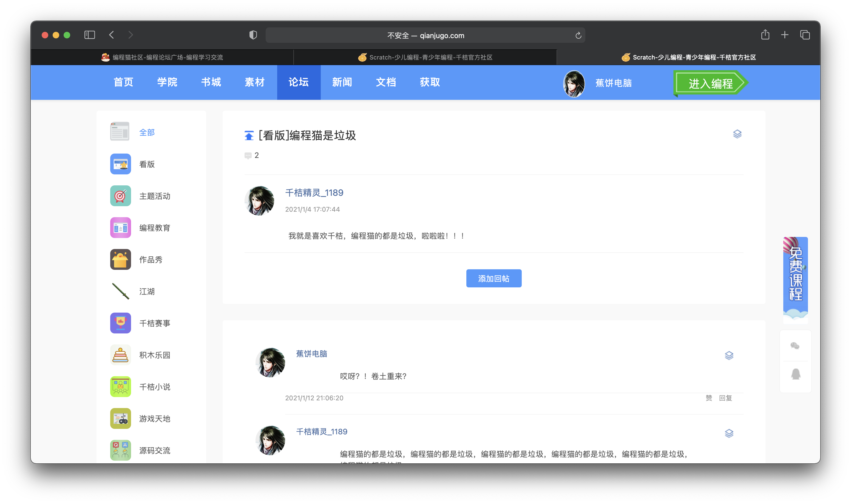Open 素材 in the navigation bar

tap(255, 82)
